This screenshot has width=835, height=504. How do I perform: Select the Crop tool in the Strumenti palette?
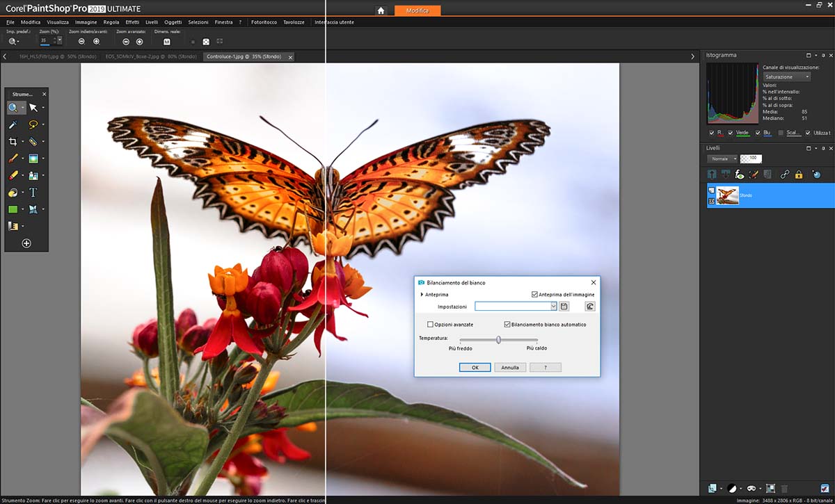pos(13,141)
